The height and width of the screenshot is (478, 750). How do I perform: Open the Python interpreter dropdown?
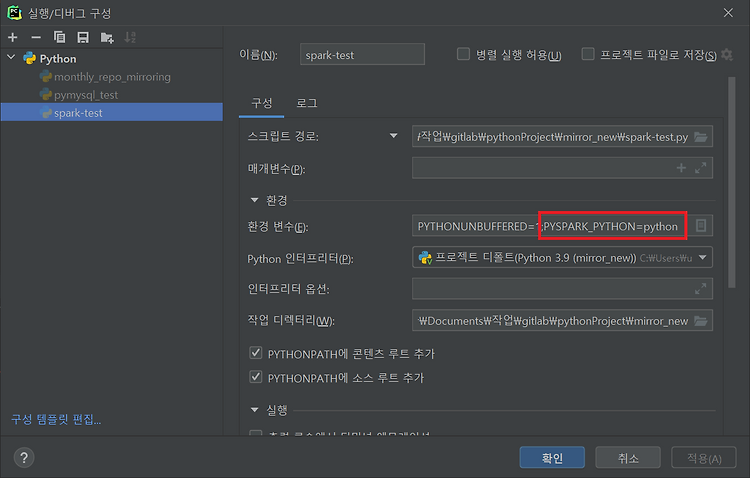coord(703,257)
